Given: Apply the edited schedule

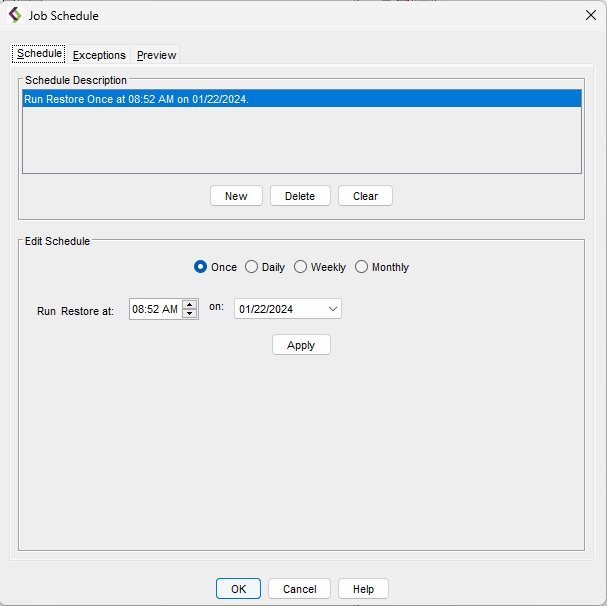Looking at the screenshot, I should [301, 345].
